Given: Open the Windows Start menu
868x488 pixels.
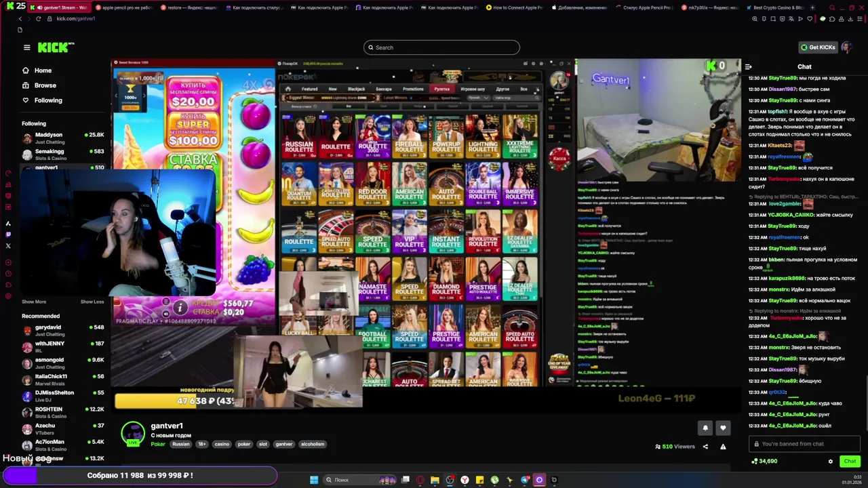Looking at the screenshot, I should point(314,480).
